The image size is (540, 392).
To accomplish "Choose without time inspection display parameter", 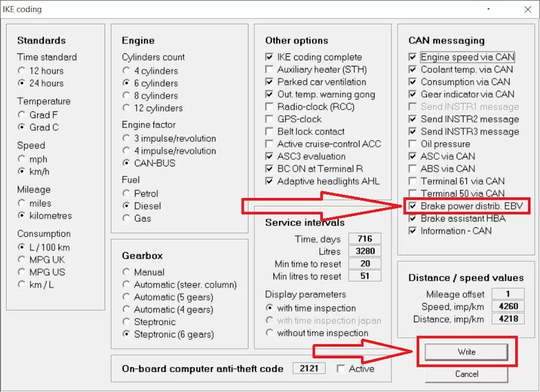I will tap(269, 333).
